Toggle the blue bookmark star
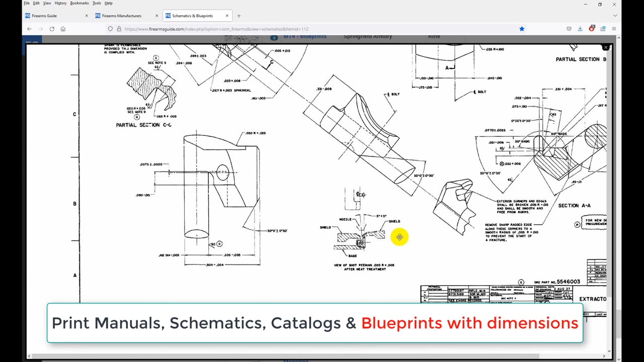 [x=522, y=29]
